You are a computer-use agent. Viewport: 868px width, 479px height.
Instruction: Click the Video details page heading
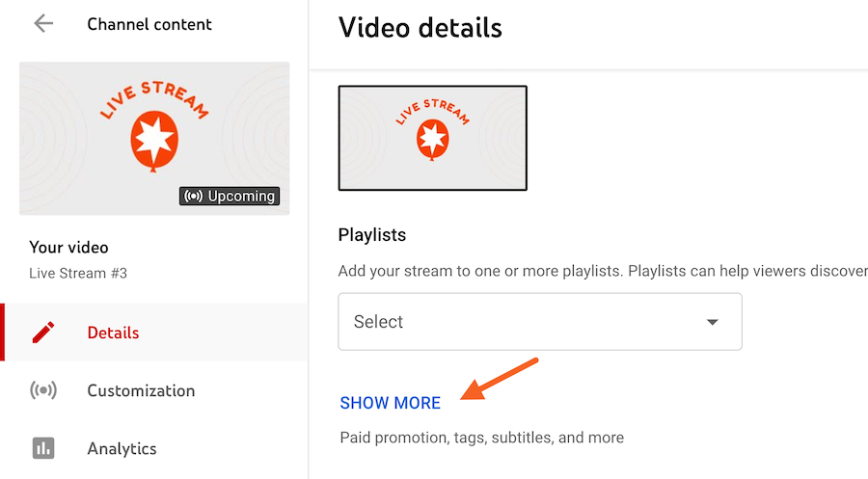(x=420, y=27)
